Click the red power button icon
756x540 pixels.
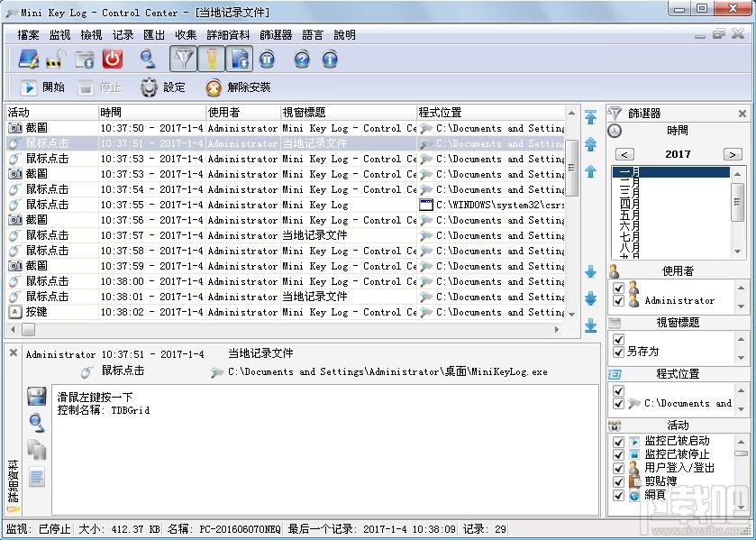(113, 59)
